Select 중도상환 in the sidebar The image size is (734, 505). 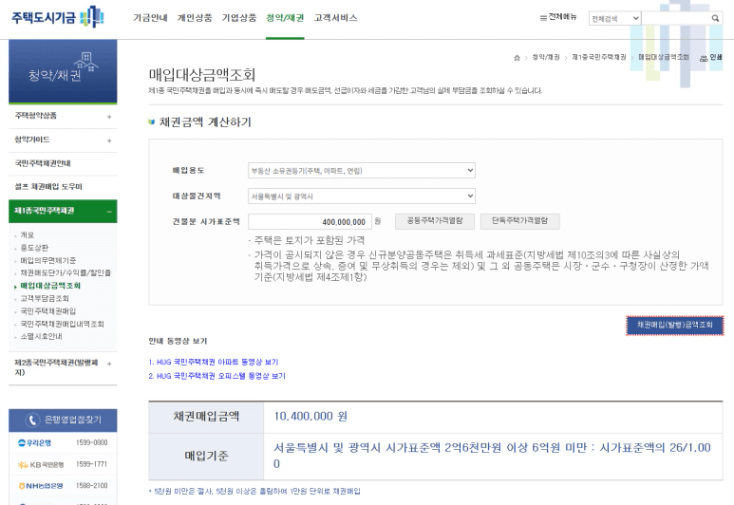(34, 248)
